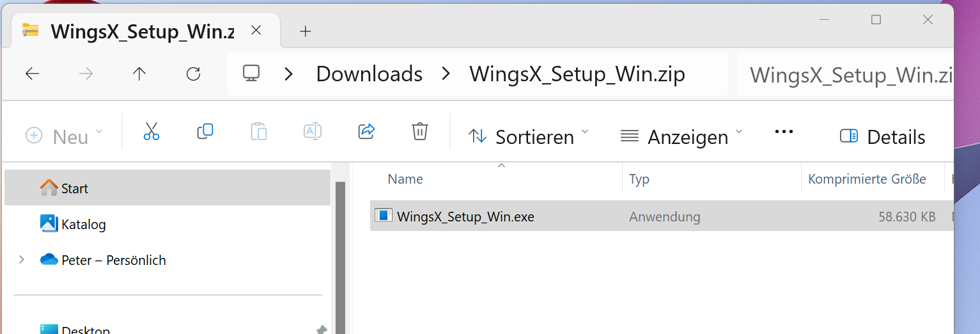Select Peter – Persönlich OneDrive entry
This screenshot has width=980, height=334.
[x=167, y=260]
